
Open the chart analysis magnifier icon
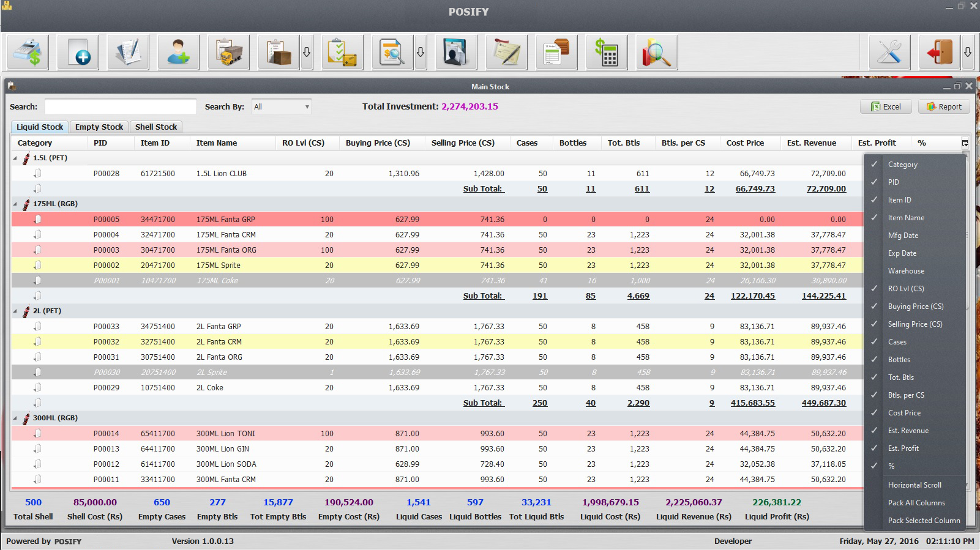(657, 53)
